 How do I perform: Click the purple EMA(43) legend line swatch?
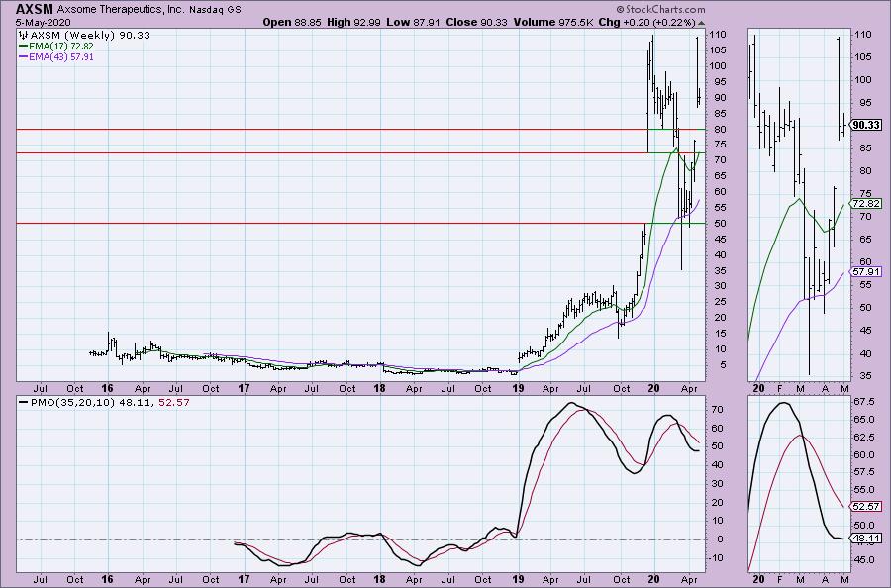pos(24,57)
